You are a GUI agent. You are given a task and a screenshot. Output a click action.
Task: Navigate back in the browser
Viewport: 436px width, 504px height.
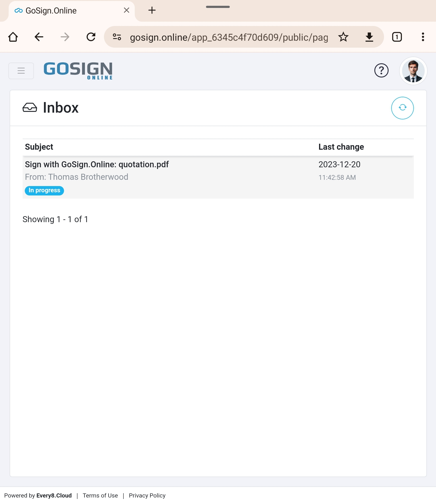(x=39, y=37)
